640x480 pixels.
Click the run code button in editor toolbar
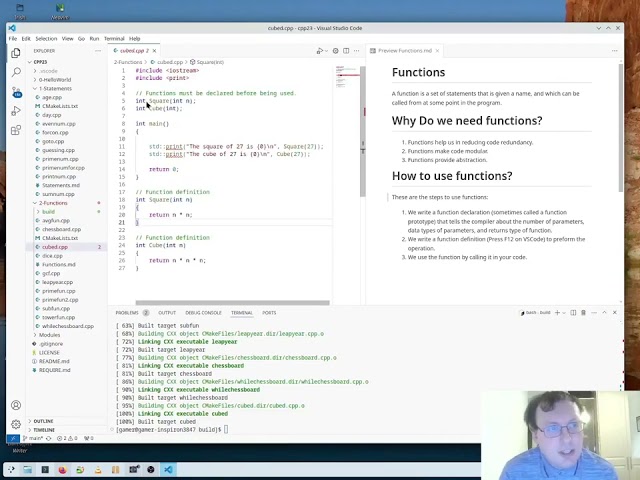320,51
